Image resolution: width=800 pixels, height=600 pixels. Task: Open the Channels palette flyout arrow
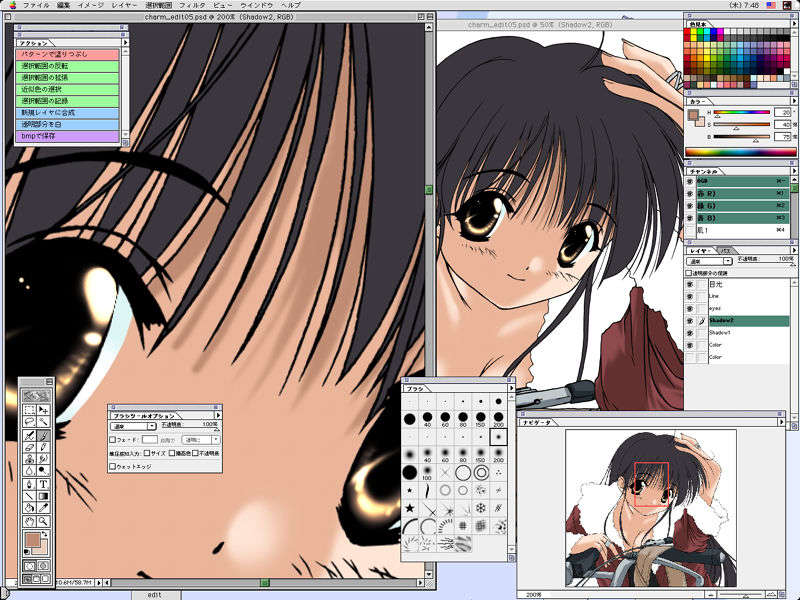tap(793, 171)
